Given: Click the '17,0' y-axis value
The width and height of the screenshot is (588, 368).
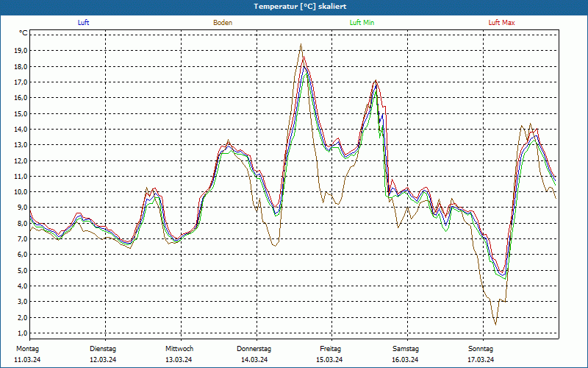Looking at the screenshot, I should pyautogui.click(x=21, y=82).
